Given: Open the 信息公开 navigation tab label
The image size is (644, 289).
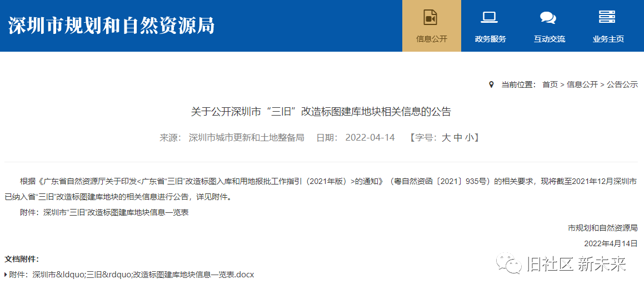Looking at the screenshot, I should pyautogui.click(x=431, y=39).
